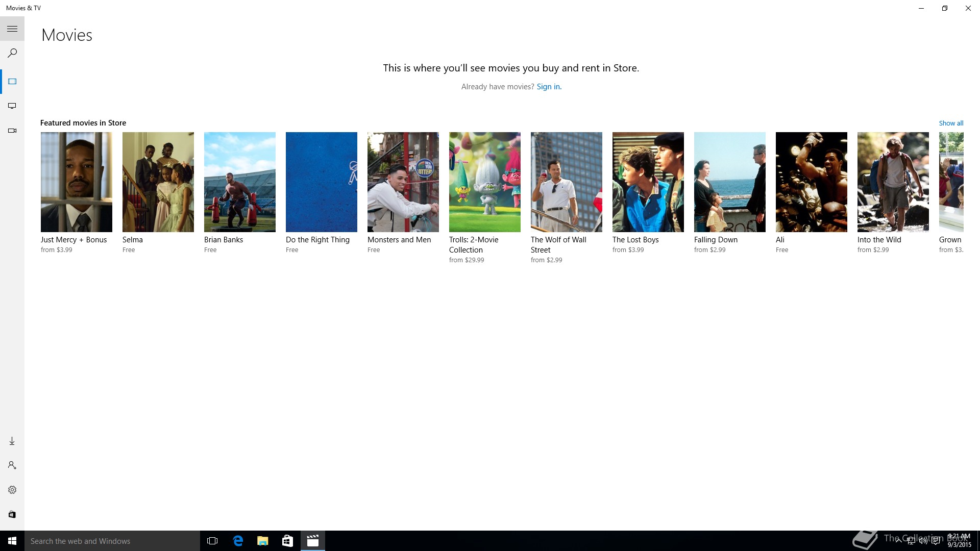Click Show all featured movies
The image size is (980, 551).
click(951, 123)
